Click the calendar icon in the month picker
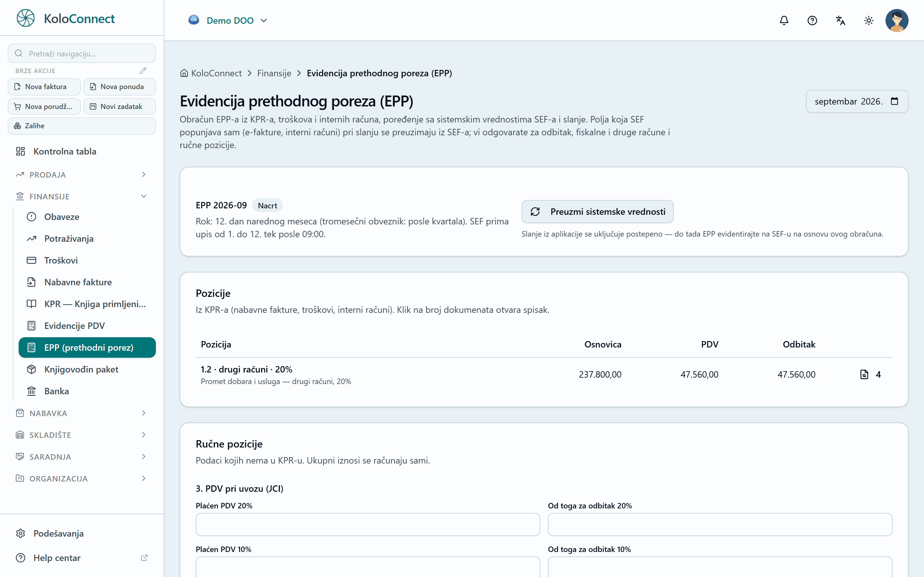This screenshot has width=924, height=577. coord(894,101)
